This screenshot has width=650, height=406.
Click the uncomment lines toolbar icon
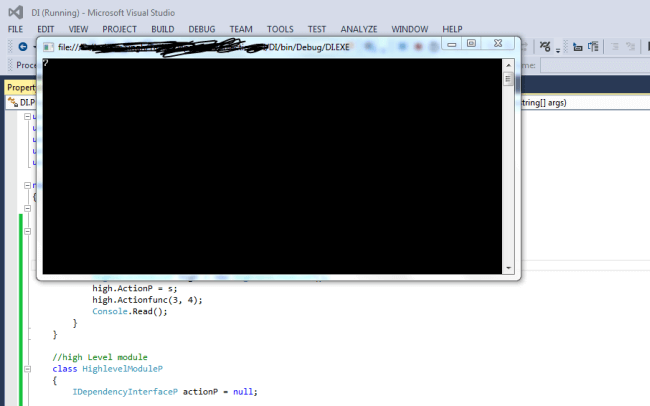(631, 46)
